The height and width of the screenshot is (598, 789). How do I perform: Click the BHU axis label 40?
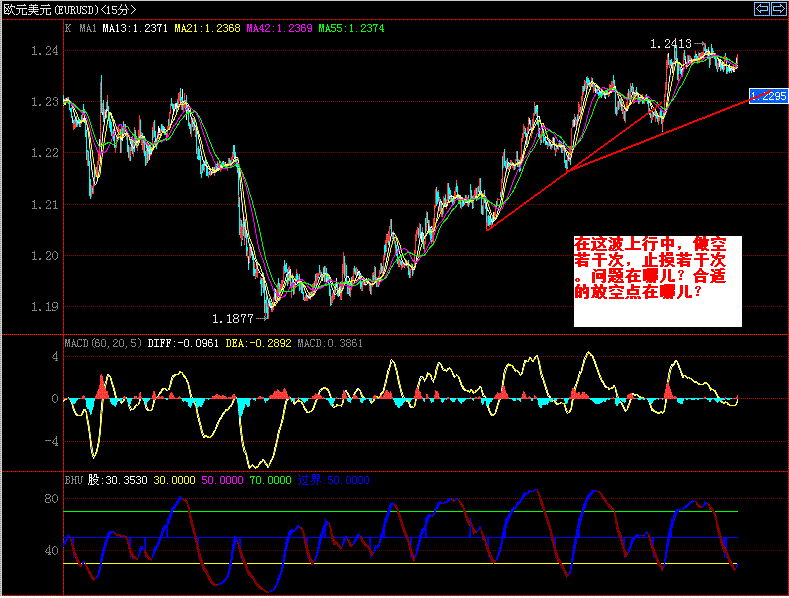[x=51, y=550]
